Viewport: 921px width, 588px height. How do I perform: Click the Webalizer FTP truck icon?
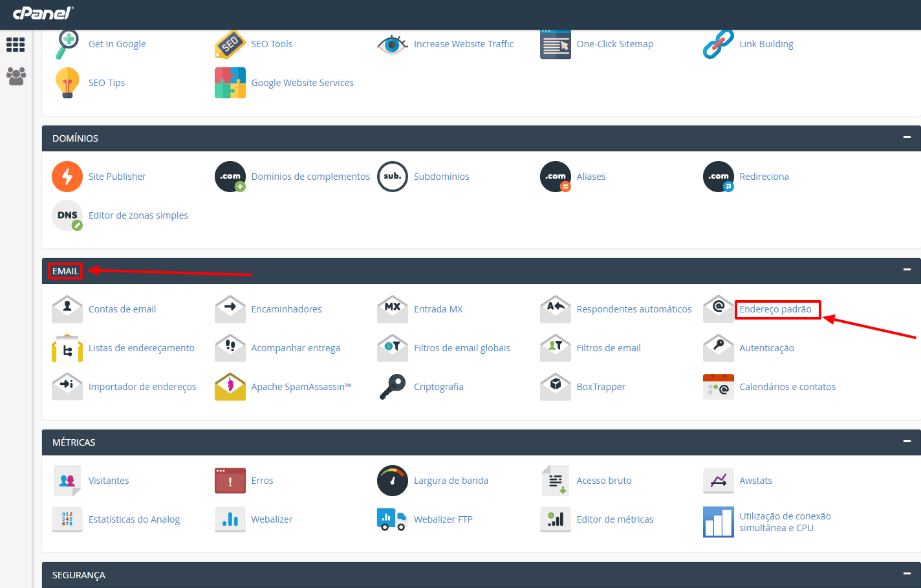click(393, 519)
